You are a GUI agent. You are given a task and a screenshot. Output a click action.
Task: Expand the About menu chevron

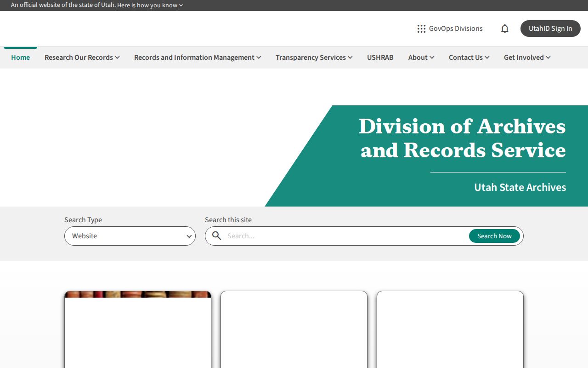[432, 57]
